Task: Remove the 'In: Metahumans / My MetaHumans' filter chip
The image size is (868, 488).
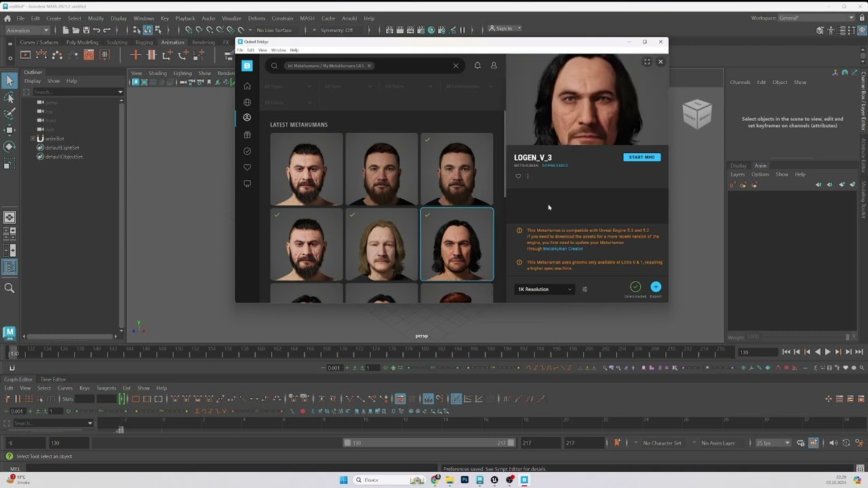Action: click(370, 66)
